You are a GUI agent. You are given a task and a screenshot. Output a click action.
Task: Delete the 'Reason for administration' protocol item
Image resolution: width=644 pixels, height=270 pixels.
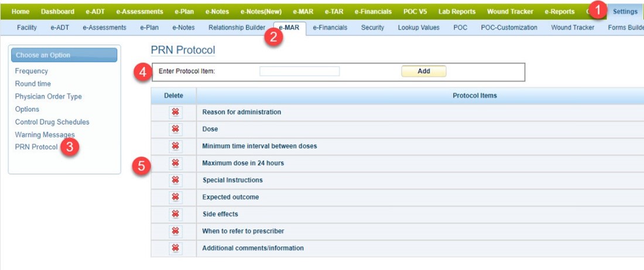[175, 112]
